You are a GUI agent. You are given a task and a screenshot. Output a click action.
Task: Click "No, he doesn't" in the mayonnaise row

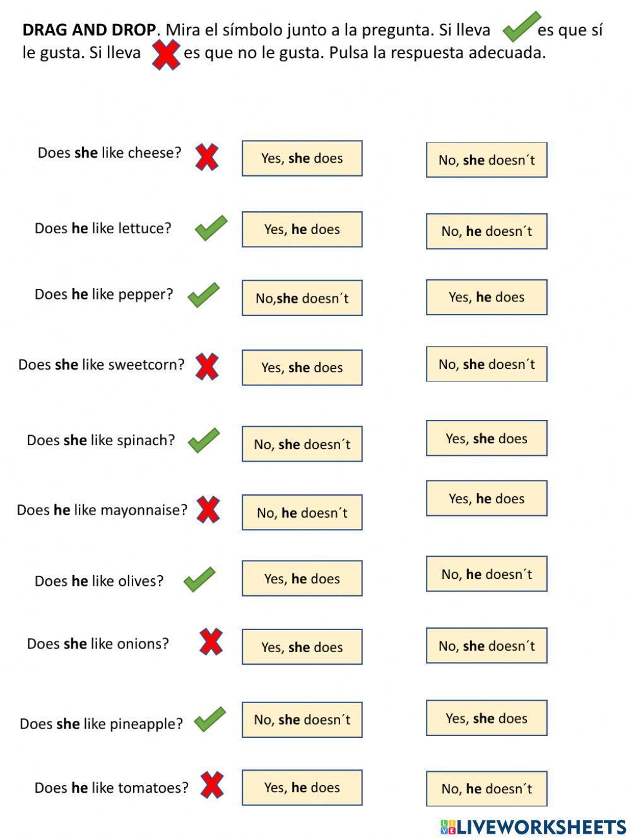pyautogui.click(x=302, y=513)
